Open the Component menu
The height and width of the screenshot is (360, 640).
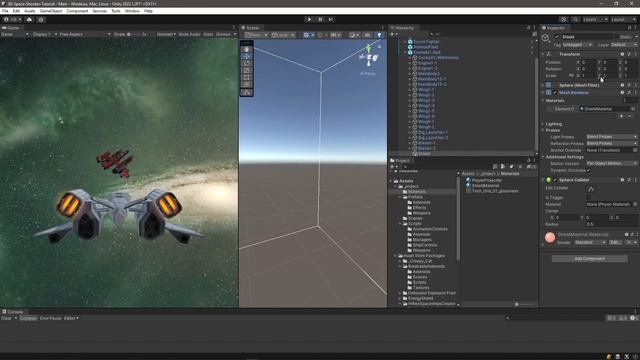click(x=77, y=11)
